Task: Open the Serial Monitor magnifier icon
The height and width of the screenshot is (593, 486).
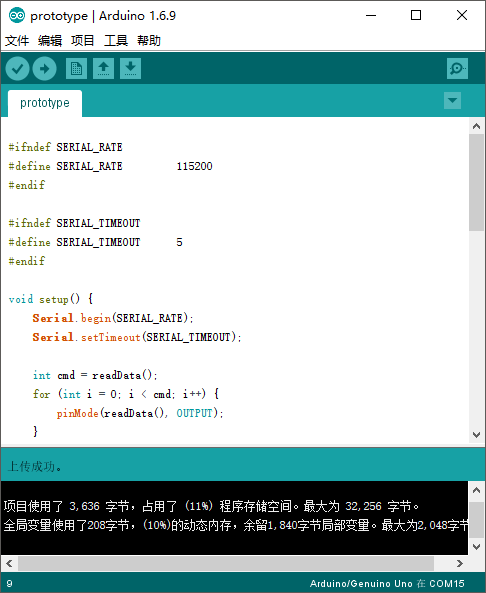Action: [457, 68]
